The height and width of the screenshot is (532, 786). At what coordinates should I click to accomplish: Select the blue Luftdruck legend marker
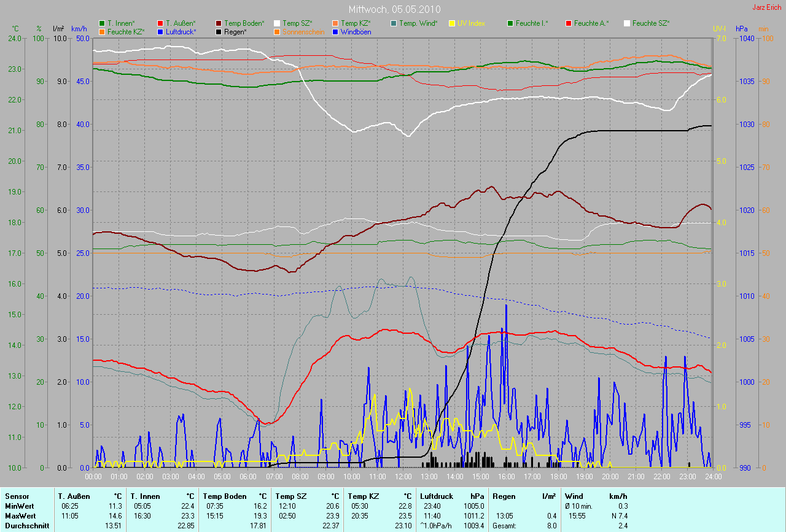pyautogui.click(x=160, y=31)
